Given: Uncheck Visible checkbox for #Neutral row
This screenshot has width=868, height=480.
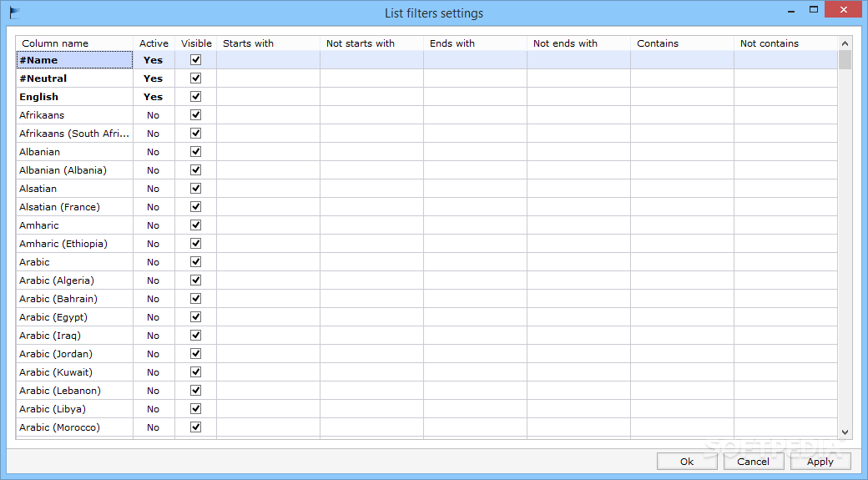Looking at the screenshot, I should pos(195,78).
